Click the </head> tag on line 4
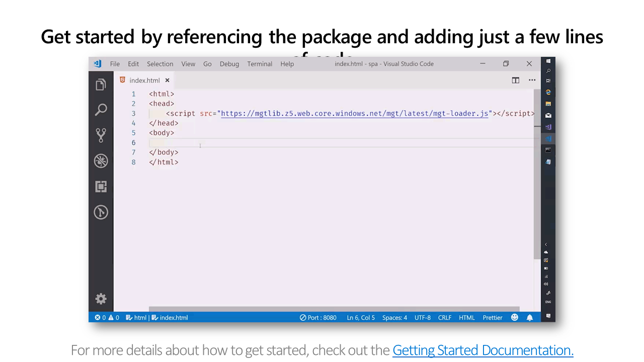The image size is (644, 362). click(x=164, y=123)
